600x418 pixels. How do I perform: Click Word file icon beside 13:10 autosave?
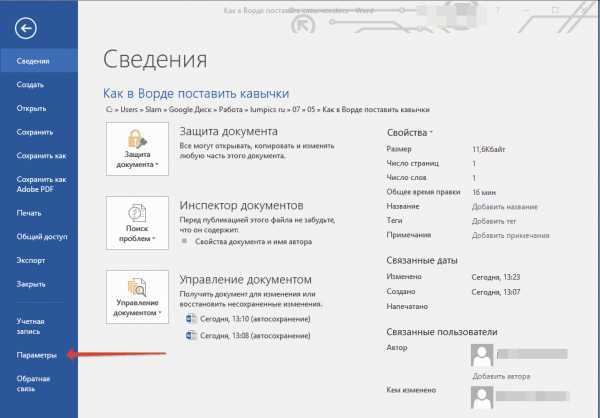point(191,319)
